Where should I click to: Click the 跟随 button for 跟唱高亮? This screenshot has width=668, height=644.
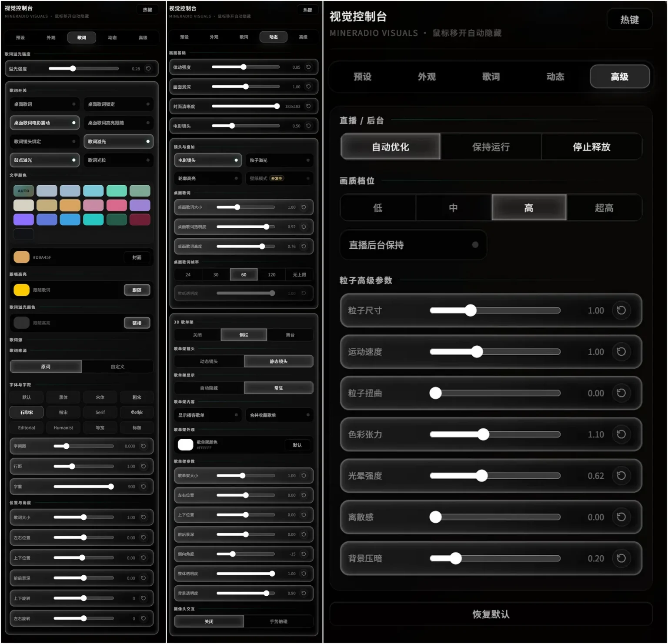137,290
